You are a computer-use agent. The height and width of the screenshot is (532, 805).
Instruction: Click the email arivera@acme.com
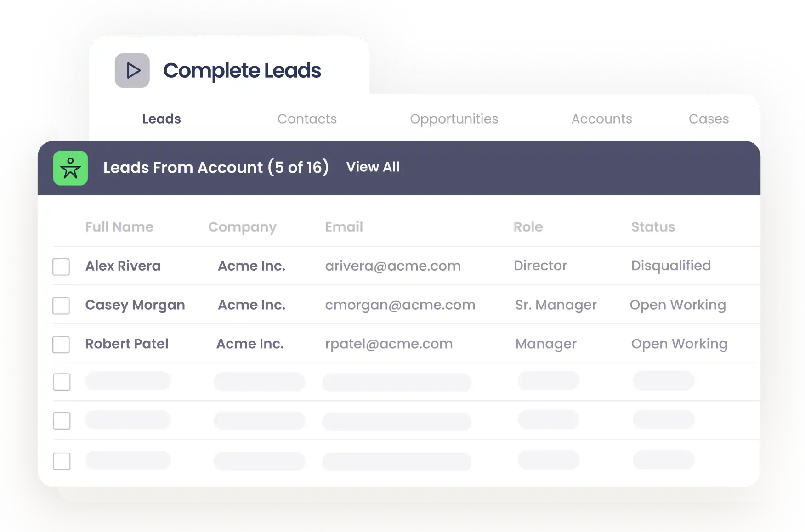click(x=393, y=266)
